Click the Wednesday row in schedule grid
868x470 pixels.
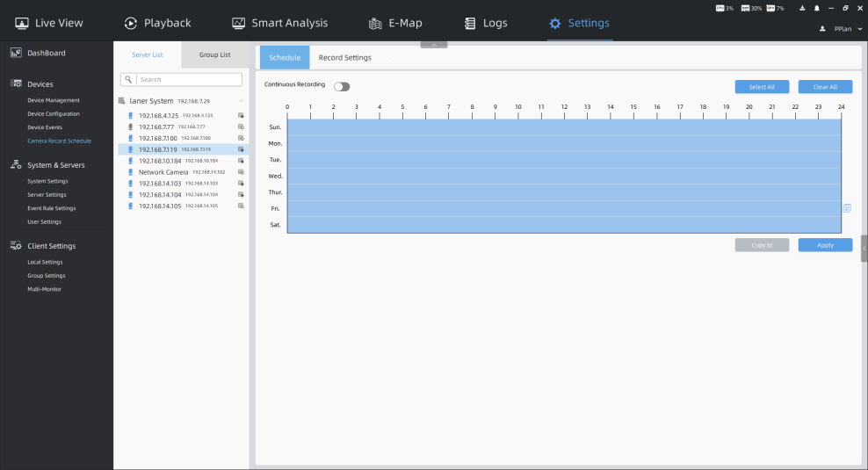(x=564, y=176)
